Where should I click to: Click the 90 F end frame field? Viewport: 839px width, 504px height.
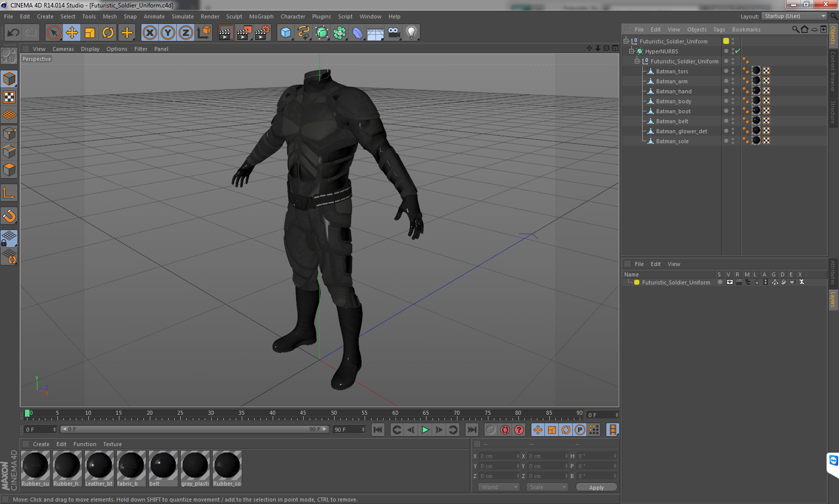coord(349,429)
